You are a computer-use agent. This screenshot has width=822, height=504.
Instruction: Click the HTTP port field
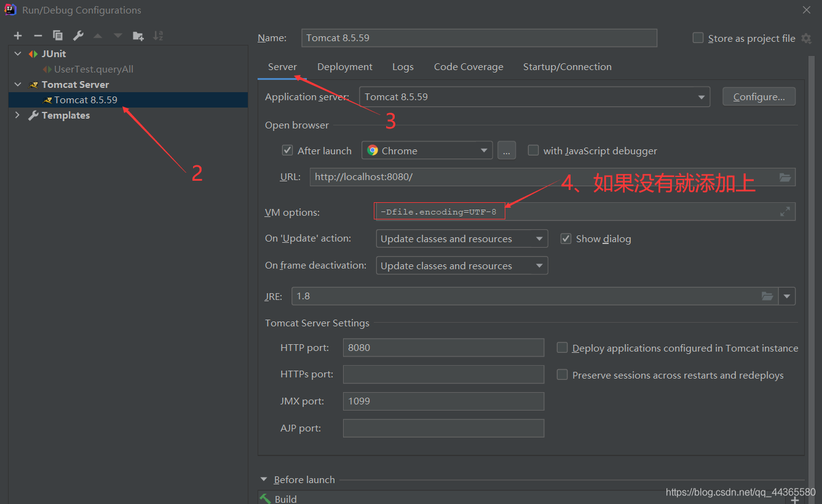pos(443,347)
